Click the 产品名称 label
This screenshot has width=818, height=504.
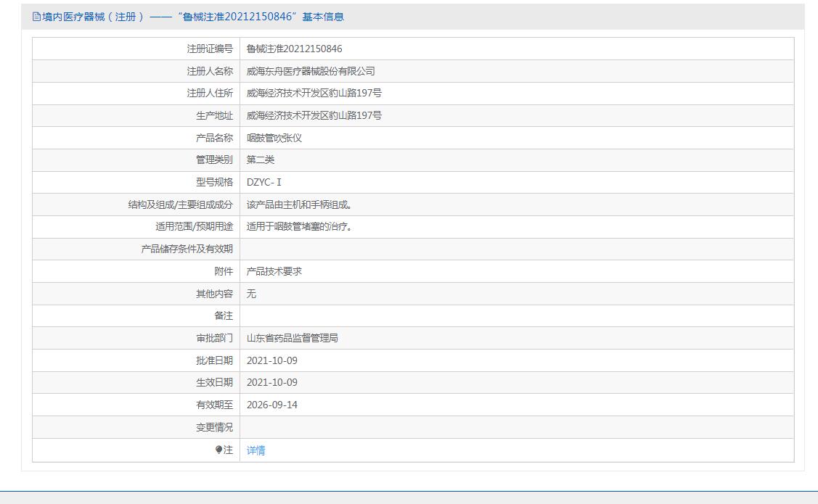[x=214, y=138]
